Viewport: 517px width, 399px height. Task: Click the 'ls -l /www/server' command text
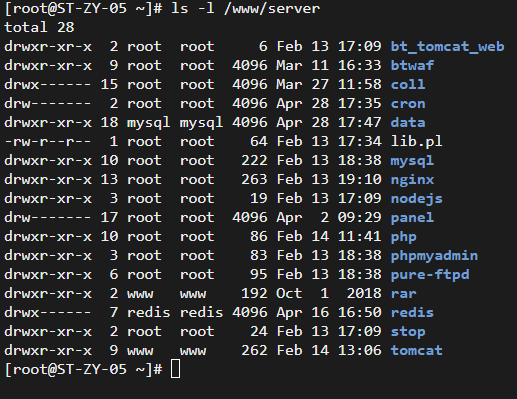(x=245, y=9)
